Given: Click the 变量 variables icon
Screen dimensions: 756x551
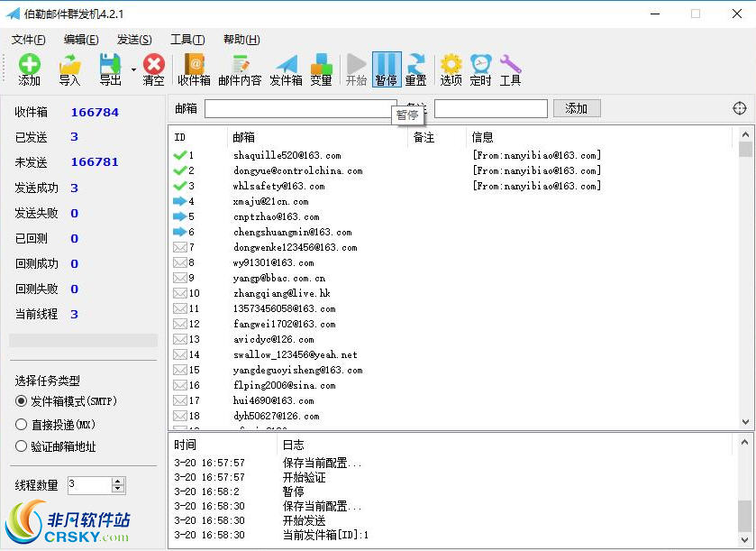Looking at the screenshot, I should coord(322,68).
